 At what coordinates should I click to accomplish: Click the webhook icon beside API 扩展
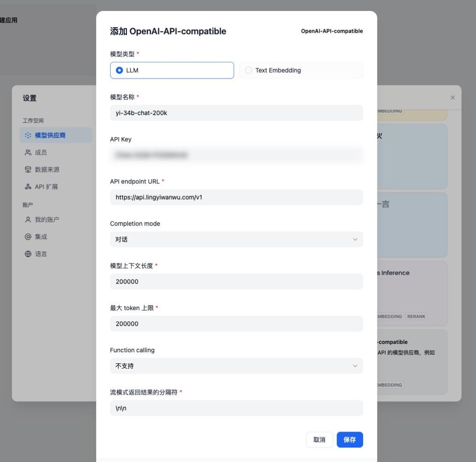(28, 186)
